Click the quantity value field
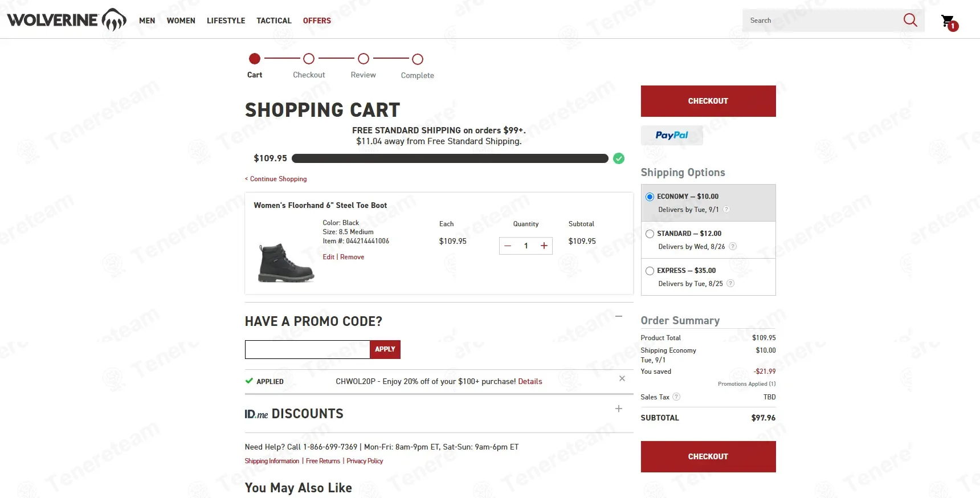The width and height of the screenshot is (980, 498). (526, 246)
